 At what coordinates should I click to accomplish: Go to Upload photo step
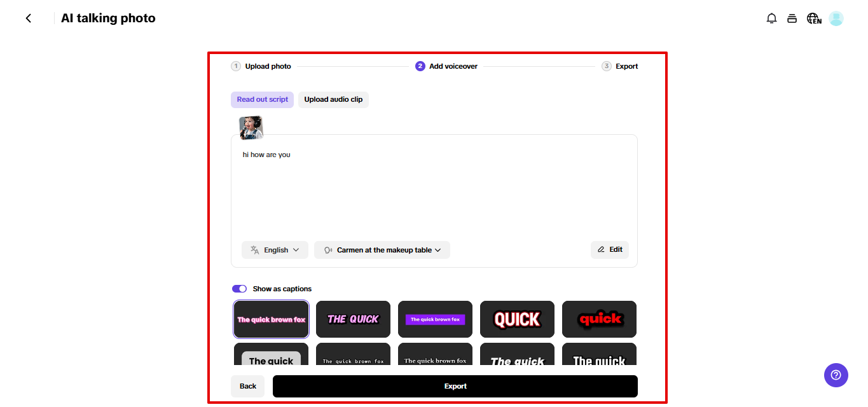(261, 66)
